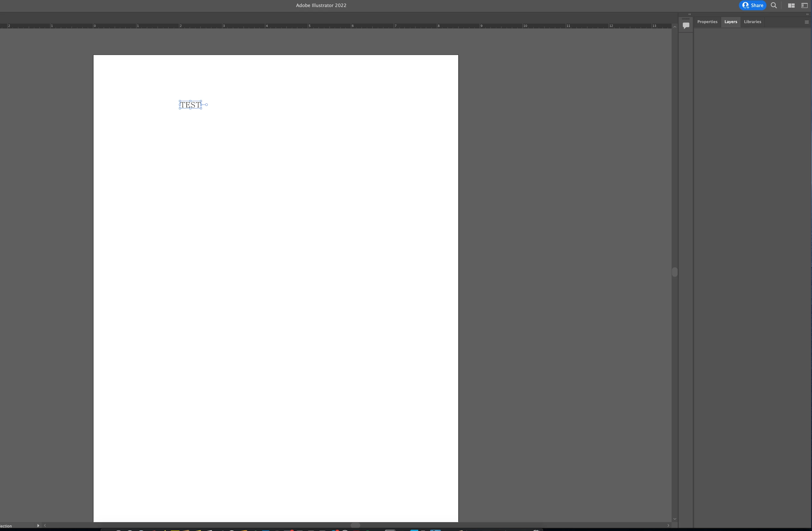Collapse the Layers panel dock to icons
The width and height of the screenshot is (812, 531).
point(807,14)
